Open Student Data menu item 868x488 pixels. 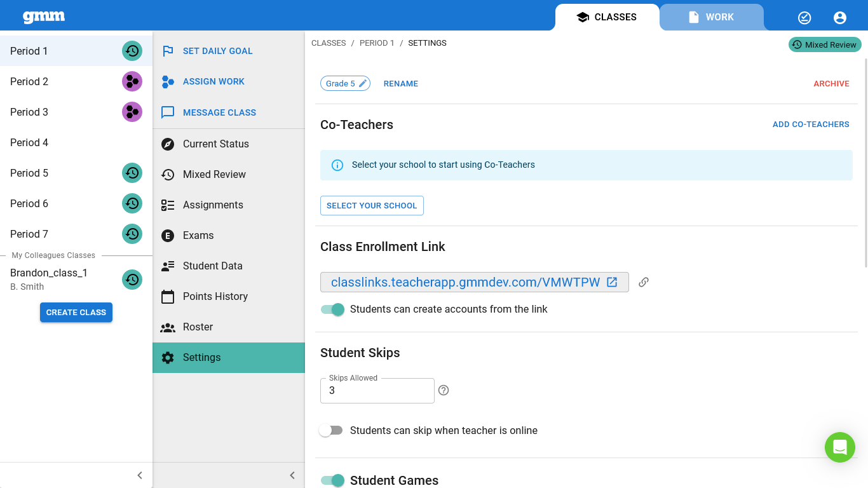229,266
